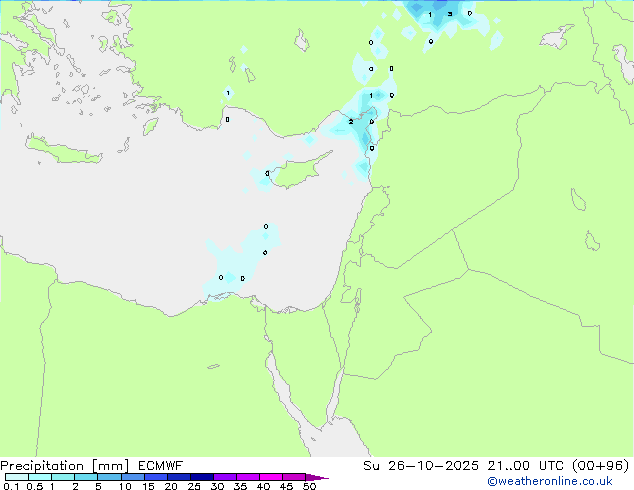Pick the legend swatch between 5 and 10
Image resolution: width=634 pixels, height=490 pixels.
109,477
